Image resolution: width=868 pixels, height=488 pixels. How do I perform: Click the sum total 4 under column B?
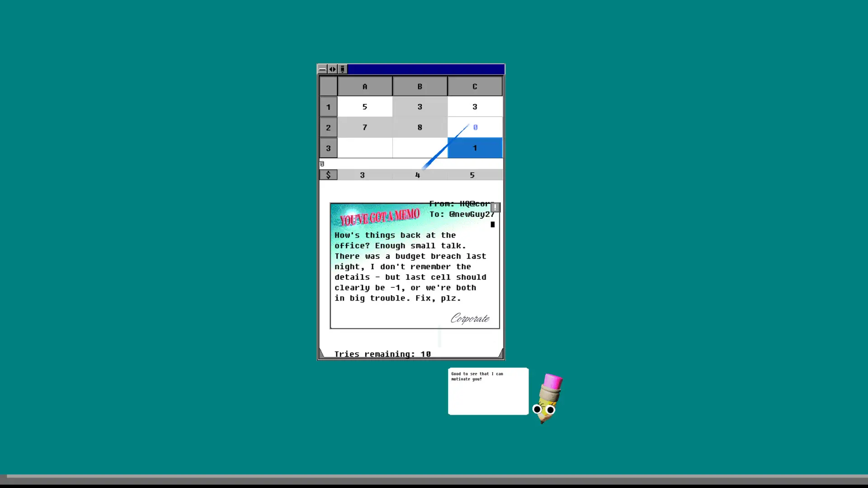pos(417,175)
